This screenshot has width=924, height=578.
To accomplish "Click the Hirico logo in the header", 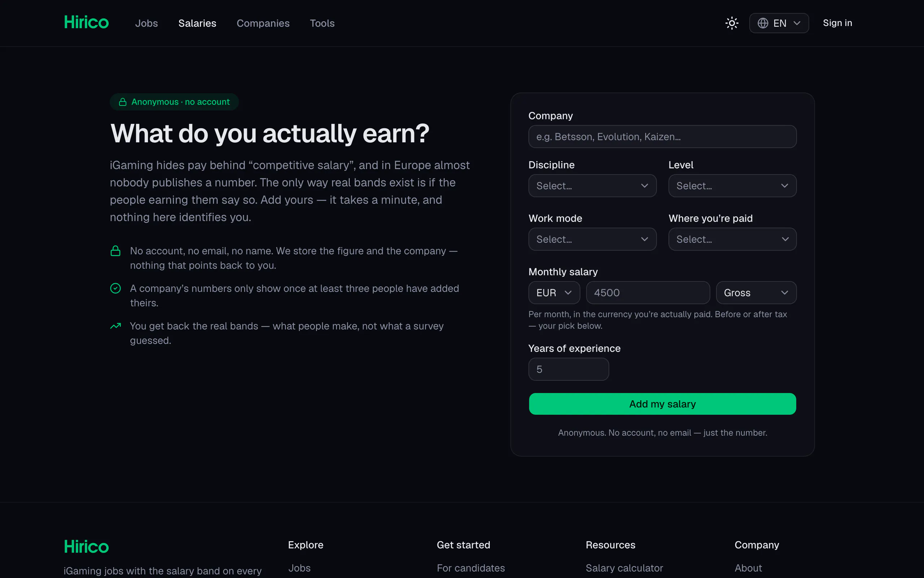I will (86, 22).
